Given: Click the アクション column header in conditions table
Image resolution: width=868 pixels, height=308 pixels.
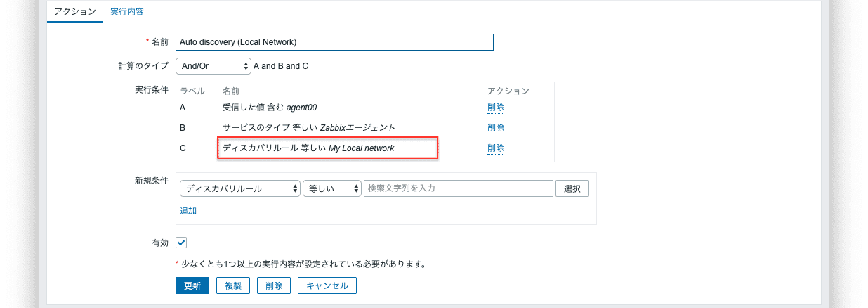Looking at the screenshot, I should tap(508, 91).
